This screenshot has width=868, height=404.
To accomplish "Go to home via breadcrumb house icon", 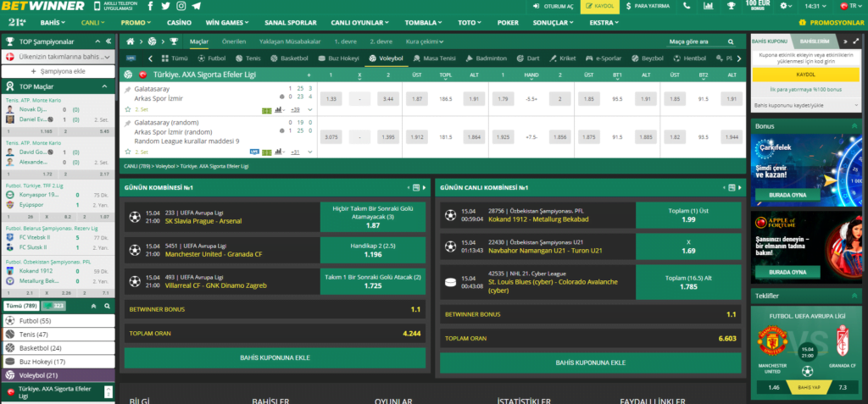I will pos(131,42).
